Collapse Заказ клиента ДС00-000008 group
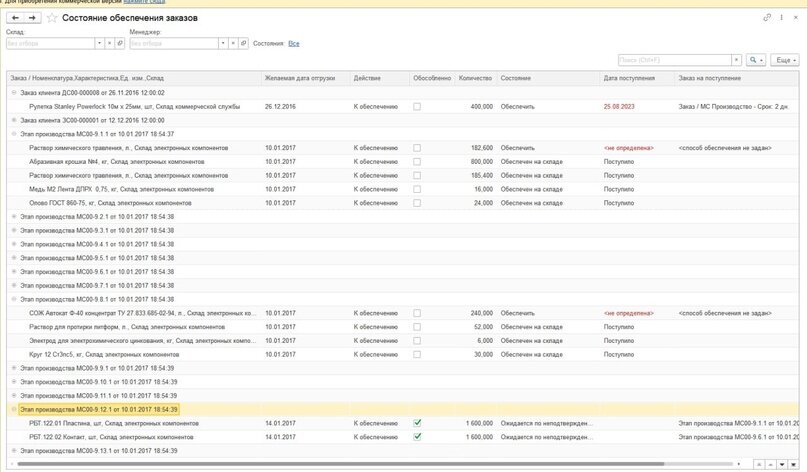Screen dimensions: 807x472 (14, 93)
